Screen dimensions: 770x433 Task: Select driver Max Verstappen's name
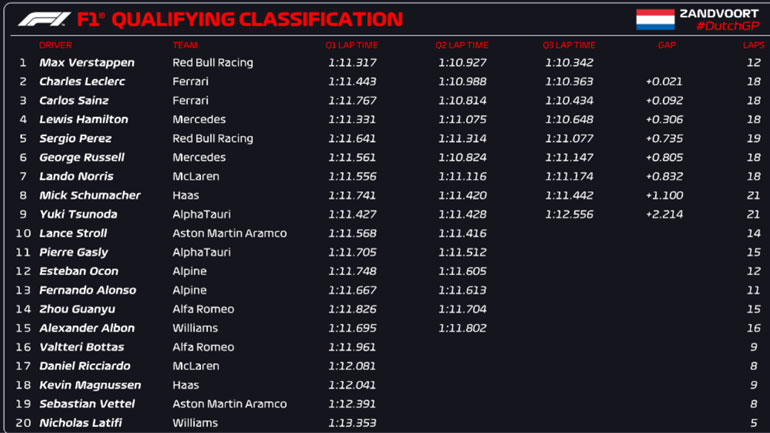86,63
